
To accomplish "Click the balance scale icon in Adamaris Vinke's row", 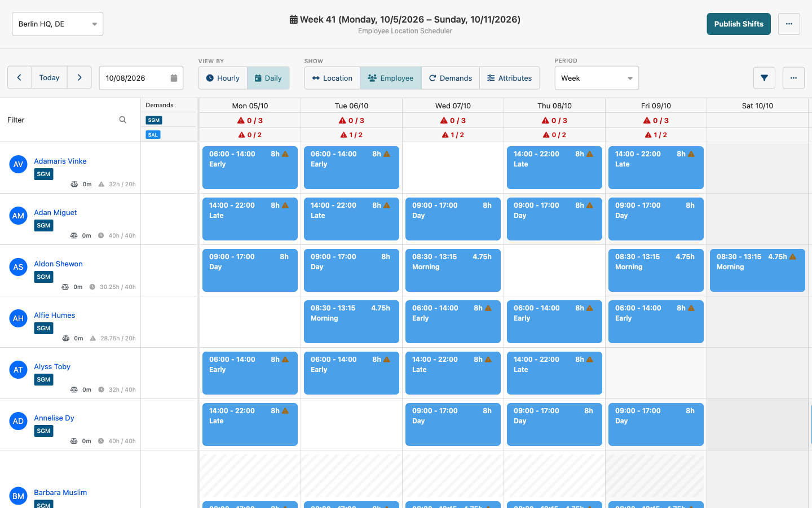I will click(x=74, y=184).
